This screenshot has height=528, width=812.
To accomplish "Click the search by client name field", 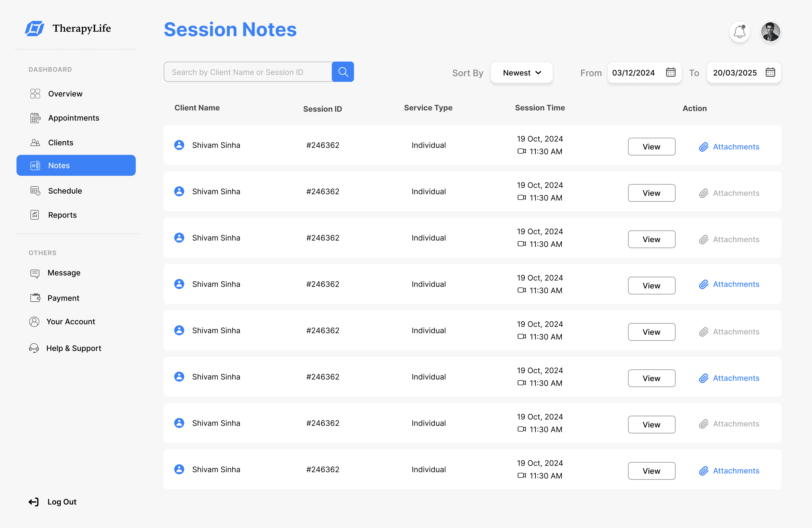I will pyautogui.click(x=248, y=72).
